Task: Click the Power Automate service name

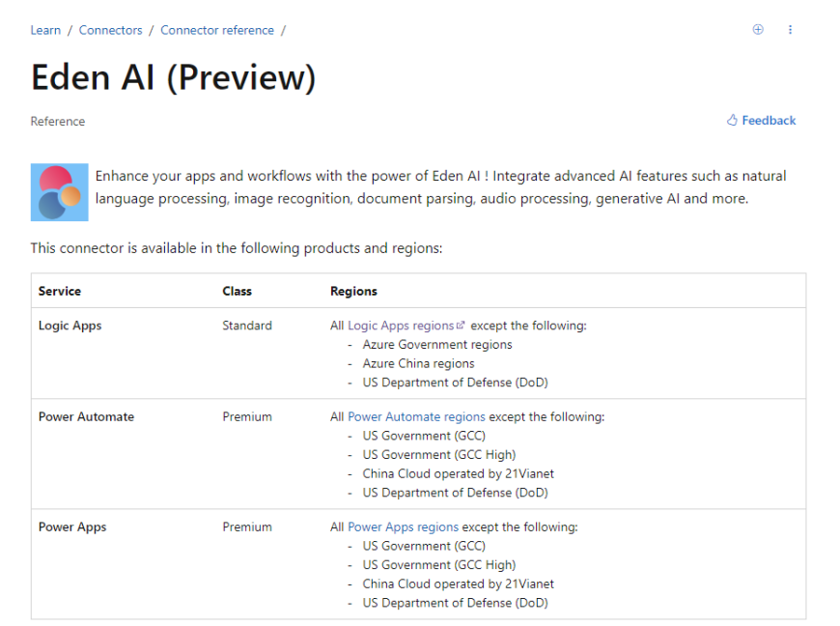Action: (87, 416)
